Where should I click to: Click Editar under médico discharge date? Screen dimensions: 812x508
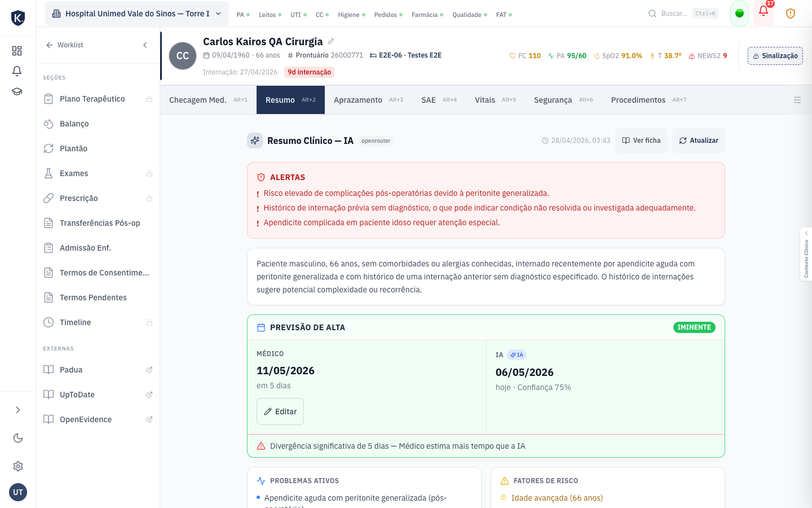click(x=280, y=411)
